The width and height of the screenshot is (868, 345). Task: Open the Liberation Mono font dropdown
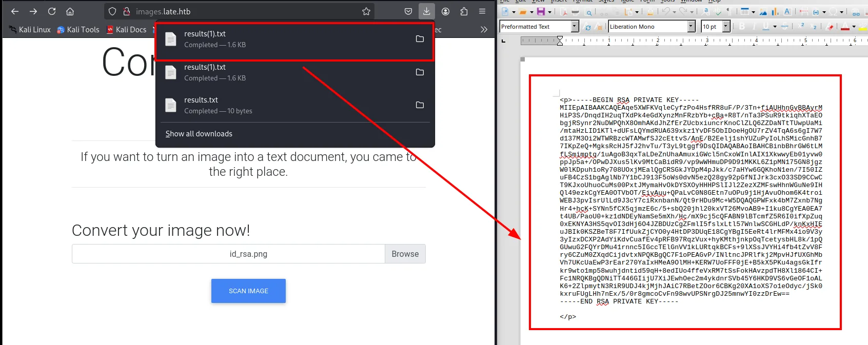(x=691, y=26)
